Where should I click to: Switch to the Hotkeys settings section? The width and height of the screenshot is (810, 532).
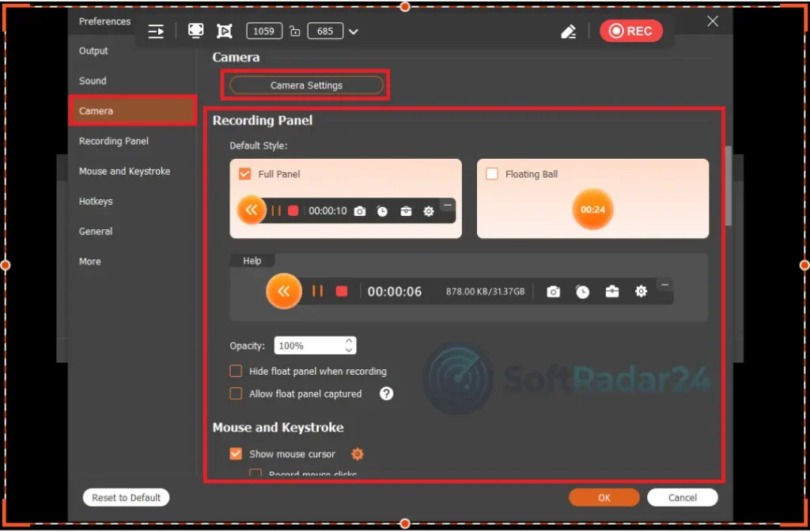(96, 201)
